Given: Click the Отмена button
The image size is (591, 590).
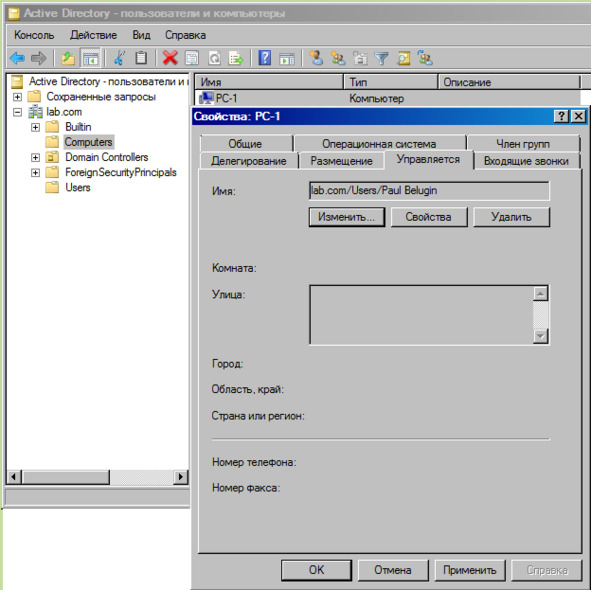Looking at the screenshot, I should [393, 570].
